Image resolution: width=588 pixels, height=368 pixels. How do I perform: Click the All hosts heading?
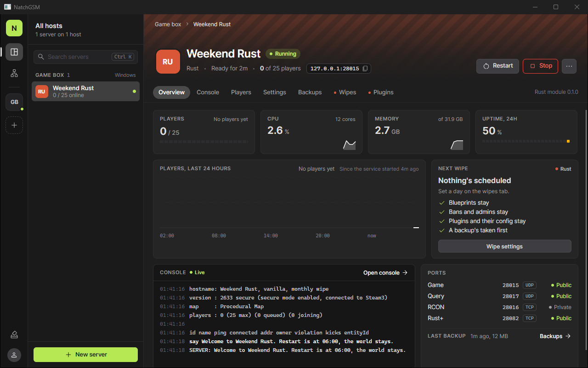point(49,26)
